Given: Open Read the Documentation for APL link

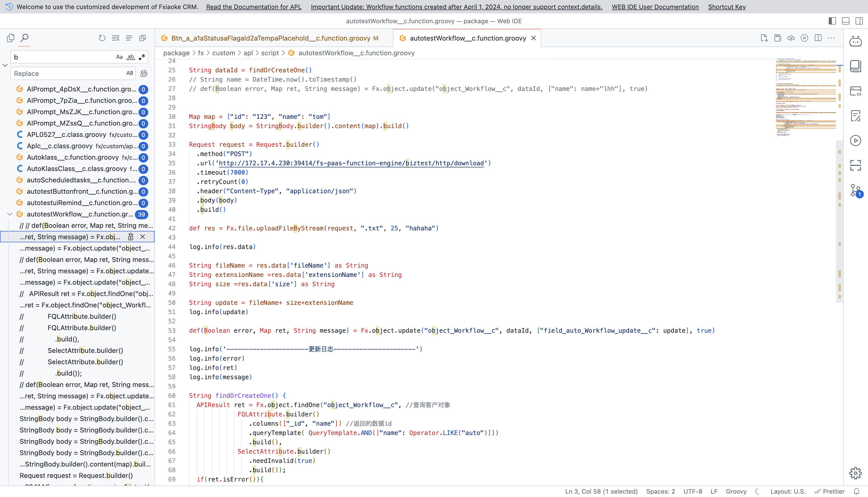Looking at the screenshot, I should [254, 7].
